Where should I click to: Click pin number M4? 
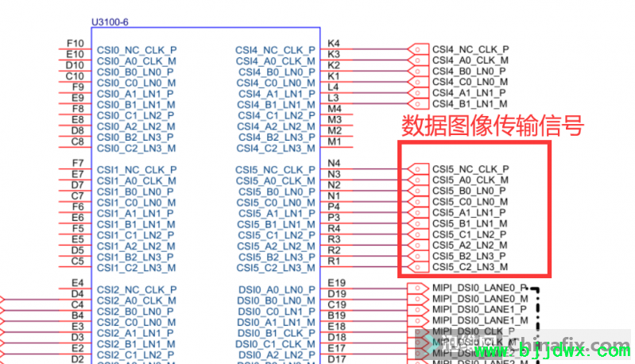[x=335, y=109]
